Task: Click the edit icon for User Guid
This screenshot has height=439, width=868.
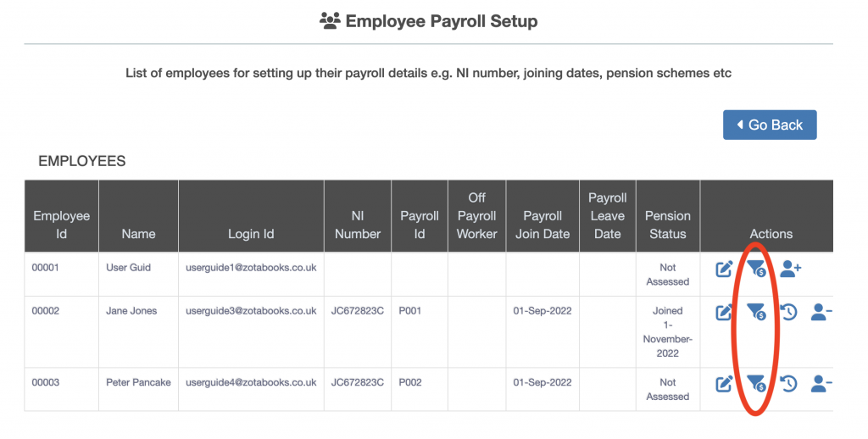Action: [x=724, y=270]
